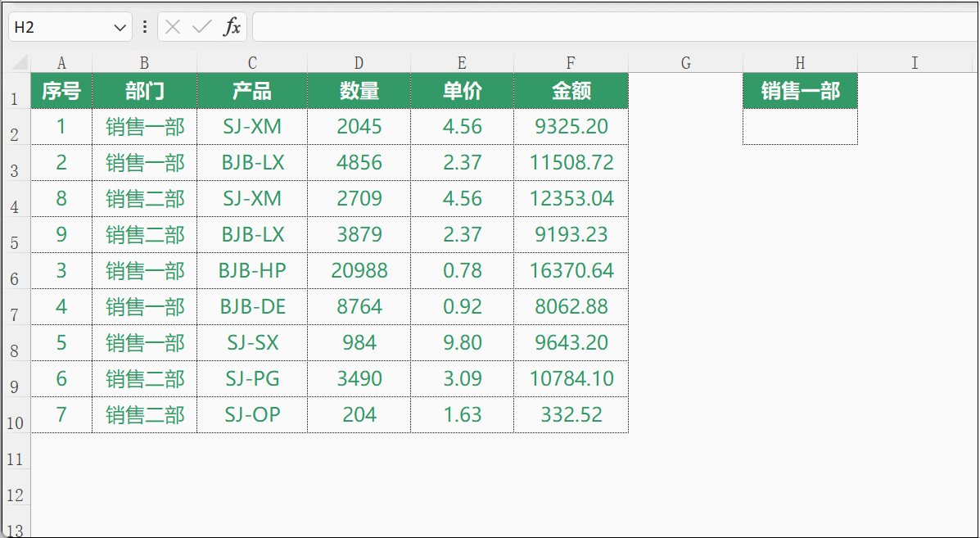
Task: Click the 销售一部 cell in column H
Action: click(800, 91)
